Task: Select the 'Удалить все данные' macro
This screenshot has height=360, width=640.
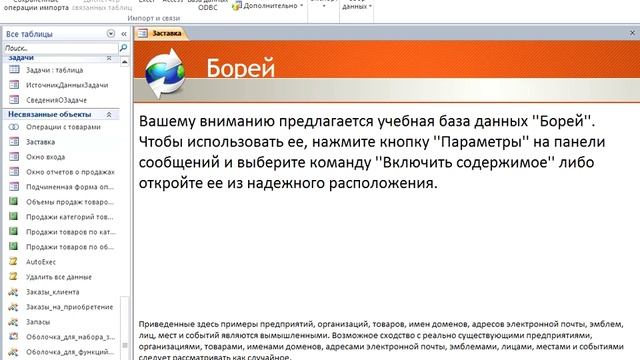Action: [59, 277]
